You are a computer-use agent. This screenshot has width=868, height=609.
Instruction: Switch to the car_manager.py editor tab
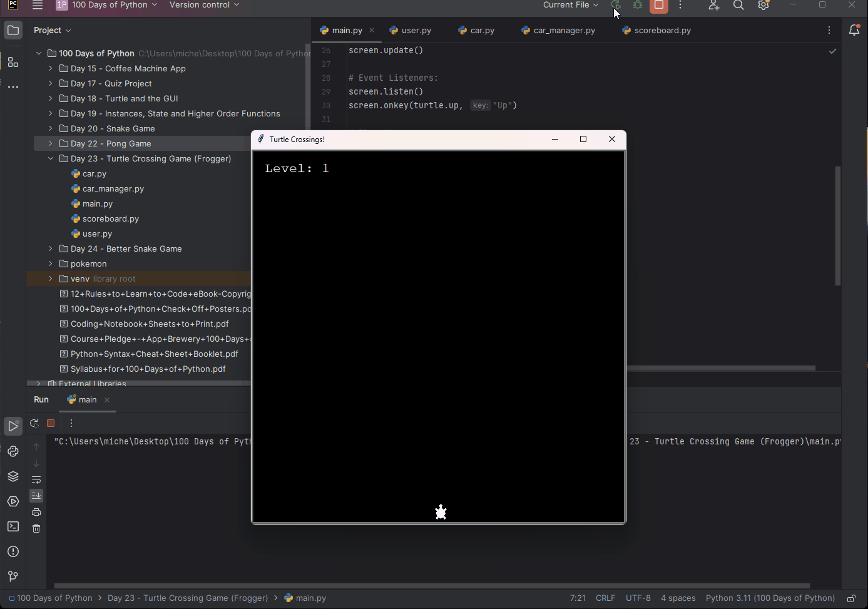(564, 30)
